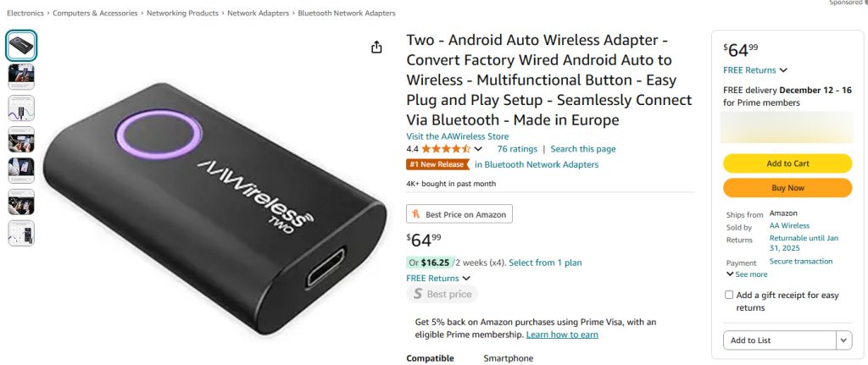This screenshot has width=868, height=365.
Task: Select the first product thumbnail
Action: click(x=21, y=46)
